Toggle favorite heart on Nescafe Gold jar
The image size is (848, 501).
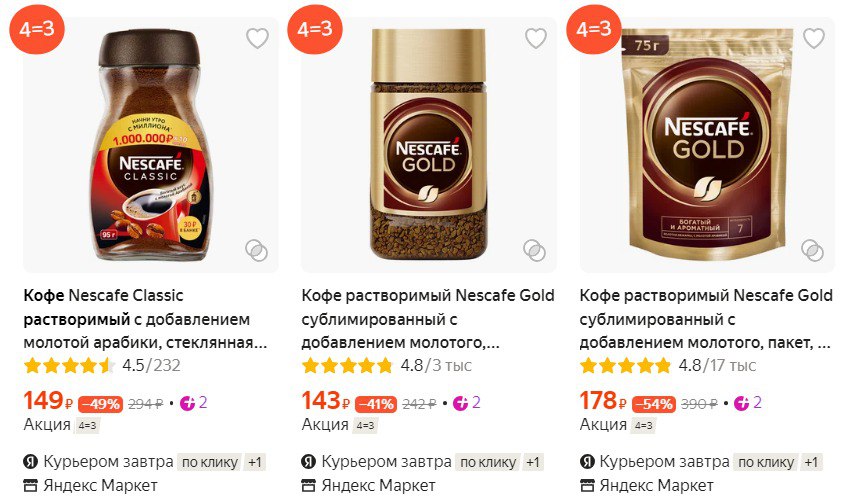(536, 39)
